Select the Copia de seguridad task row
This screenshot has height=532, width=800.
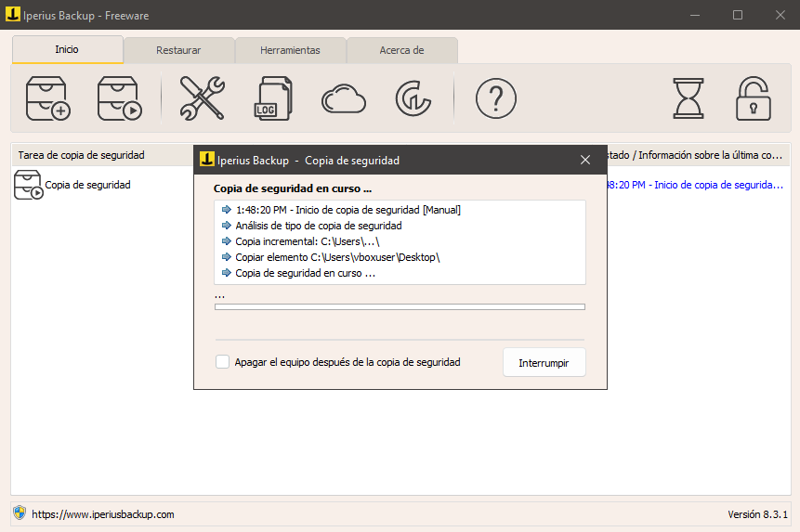point(87,185)
